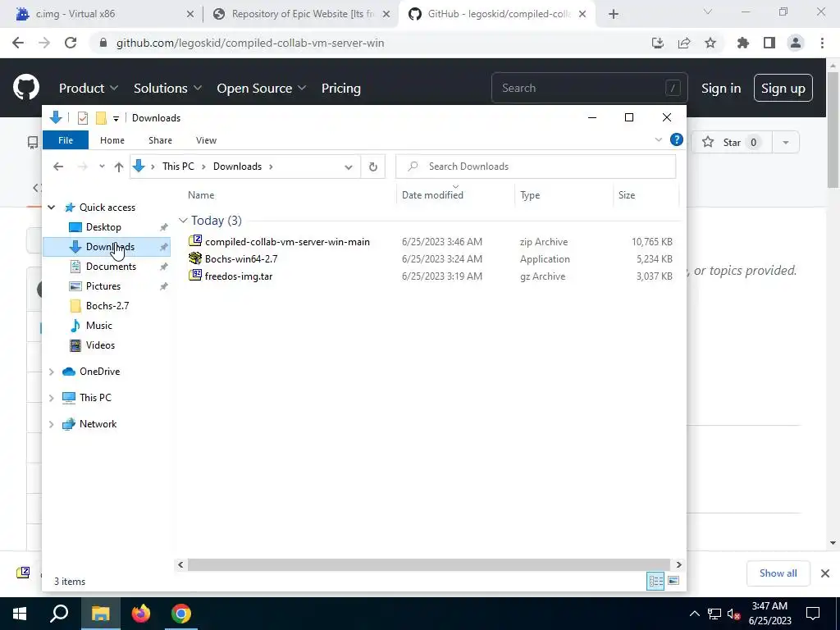The height and width of the screenshot is (630, 840).
Task: Open the Product menu on GitHub
Action: tap(89, 88)
